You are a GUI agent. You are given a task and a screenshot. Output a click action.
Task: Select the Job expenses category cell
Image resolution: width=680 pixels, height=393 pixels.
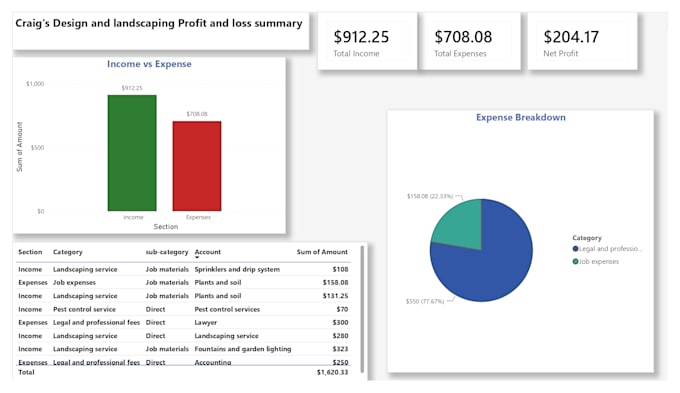coord(74,282)
